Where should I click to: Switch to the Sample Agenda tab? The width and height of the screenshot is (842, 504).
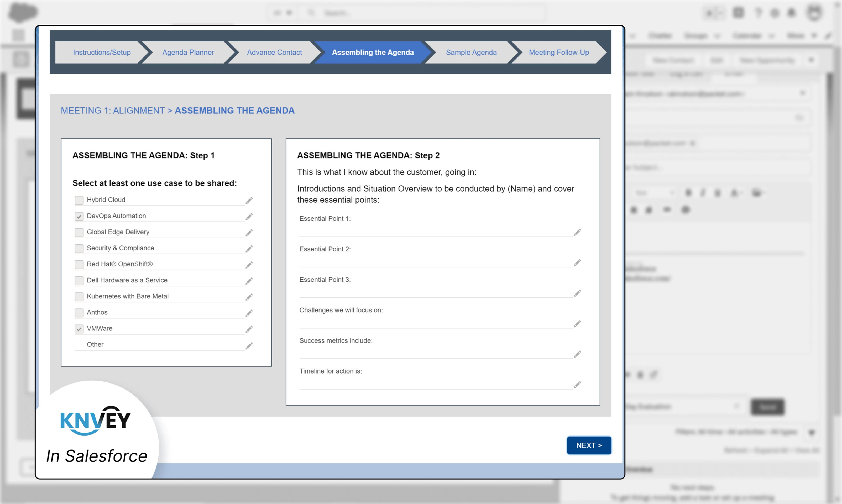point(471,52)
